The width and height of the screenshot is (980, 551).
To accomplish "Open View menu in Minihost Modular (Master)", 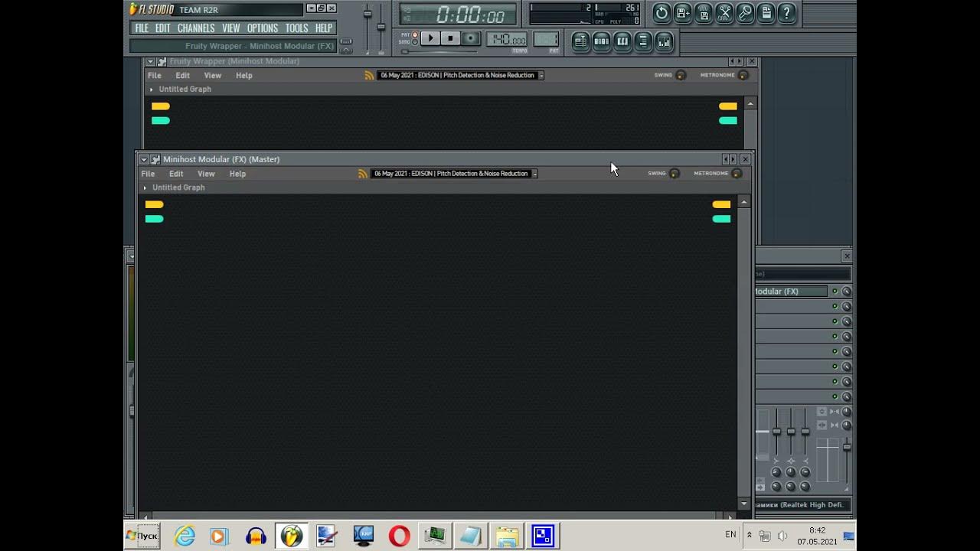I will (206, 174).
